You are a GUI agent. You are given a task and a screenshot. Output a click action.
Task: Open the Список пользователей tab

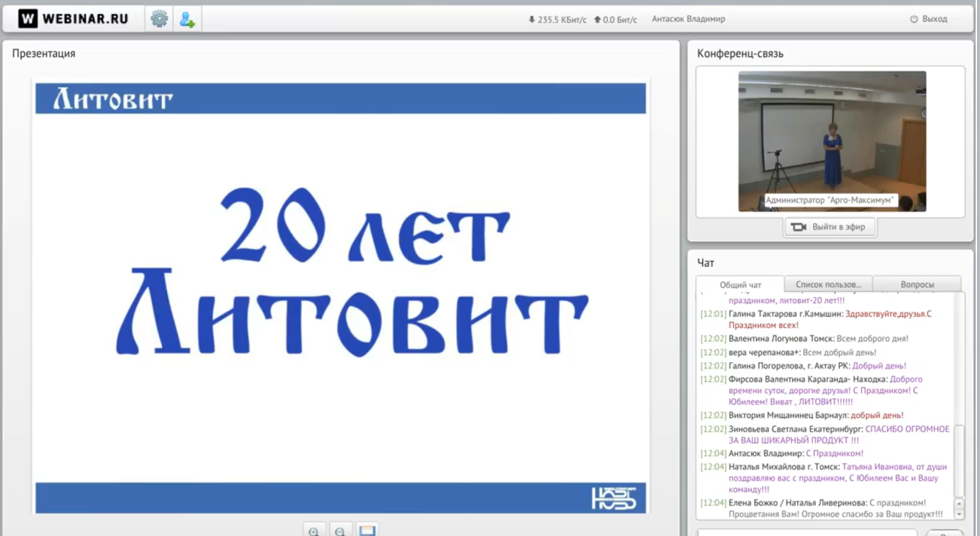[x=828, y=284]
